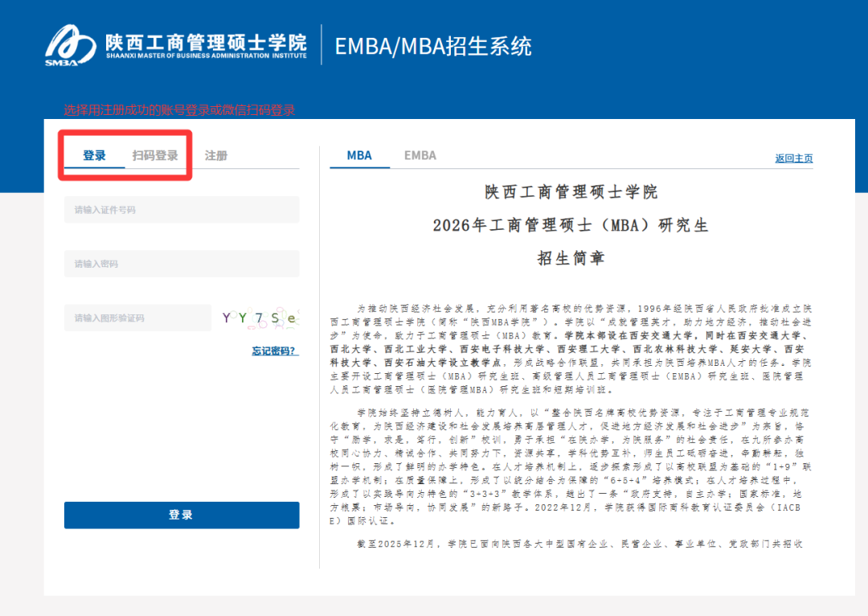Click the captcha code characters YY7S
The width and height of the screenshot is (868, 616).
(x=257, y=318)
